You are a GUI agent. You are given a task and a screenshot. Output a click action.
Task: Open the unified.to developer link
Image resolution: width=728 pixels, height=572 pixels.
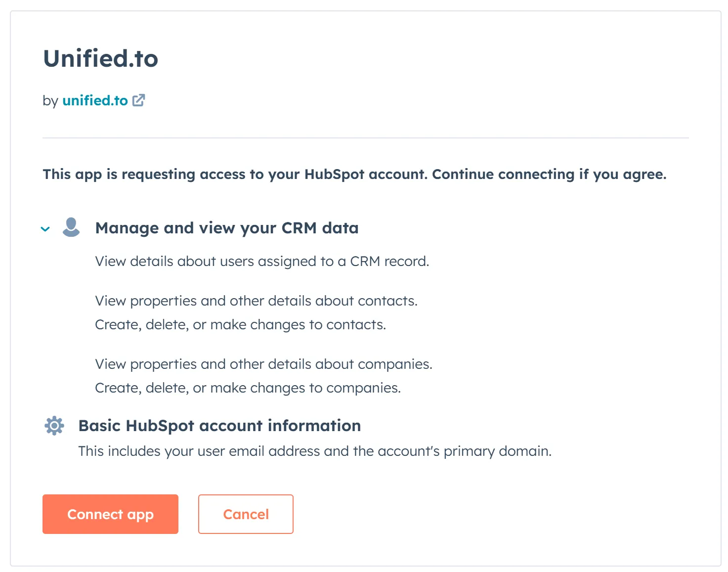(95, 100)
